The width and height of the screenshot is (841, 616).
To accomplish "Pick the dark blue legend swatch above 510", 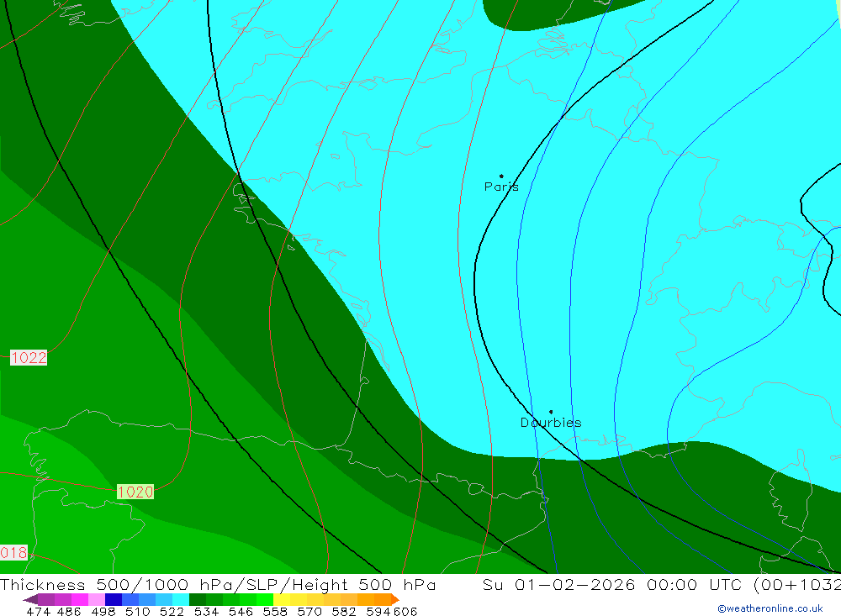I will coord(114,599).
